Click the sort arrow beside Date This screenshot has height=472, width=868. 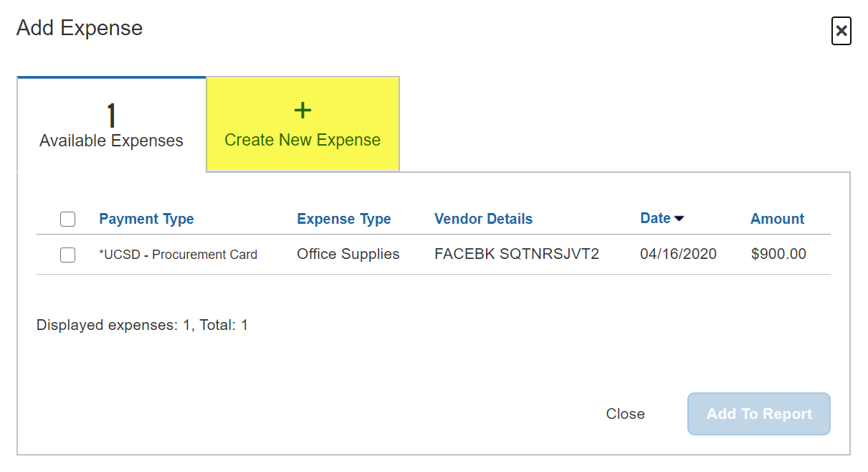coord(679,218)
